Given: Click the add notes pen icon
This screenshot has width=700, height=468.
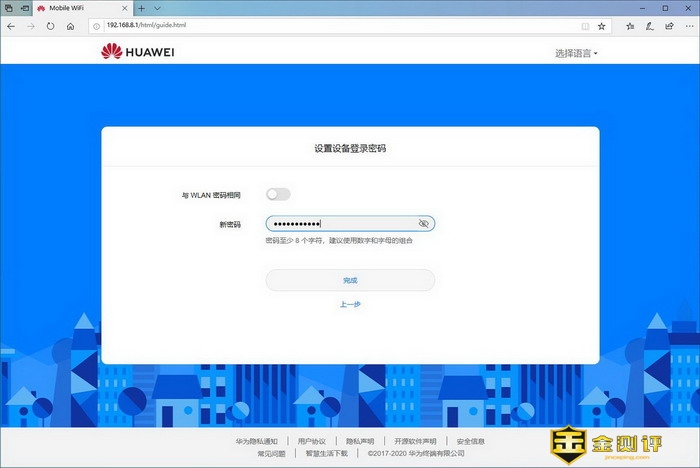Looking at the screenshot, I should click(650, 26).
